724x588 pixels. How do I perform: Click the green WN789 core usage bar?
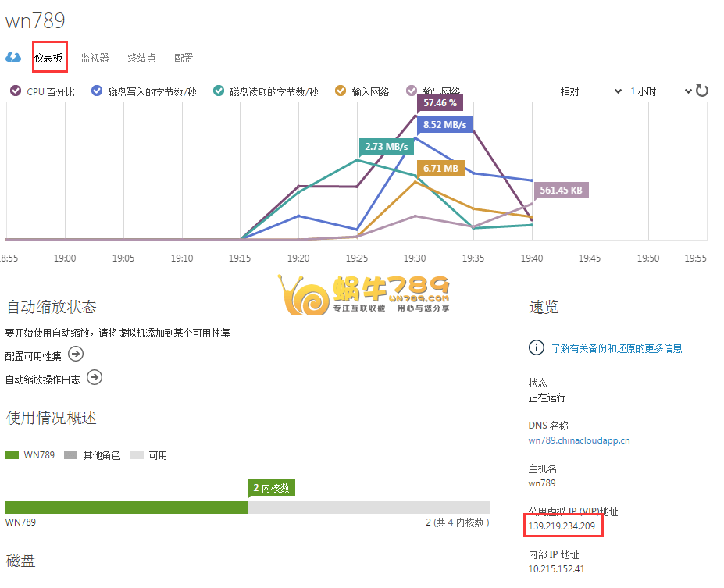[x=126, y=507]
